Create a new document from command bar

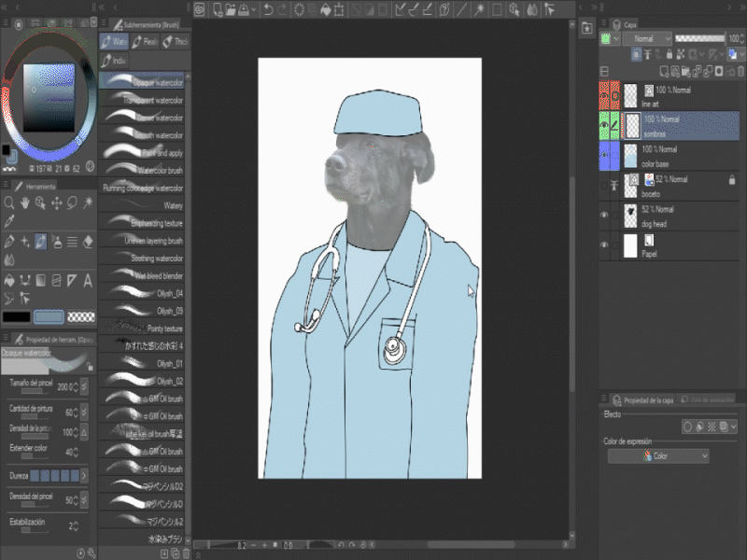(x=218, y=9)
